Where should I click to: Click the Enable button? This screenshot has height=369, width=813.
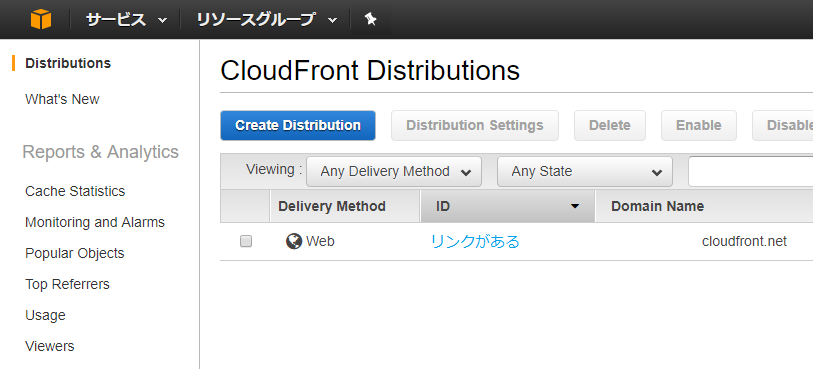coord(699,125)
